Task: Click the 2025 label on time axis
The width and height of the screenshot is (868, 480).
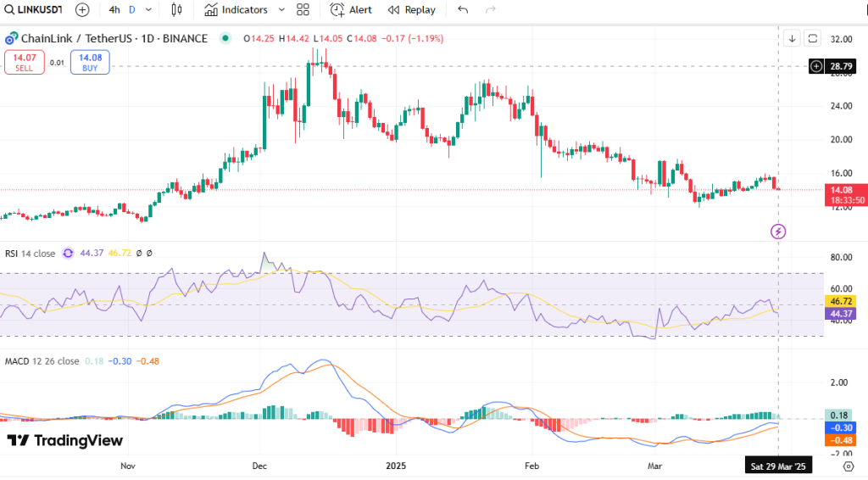Action: pyautogui.click(x=396, y=466)
